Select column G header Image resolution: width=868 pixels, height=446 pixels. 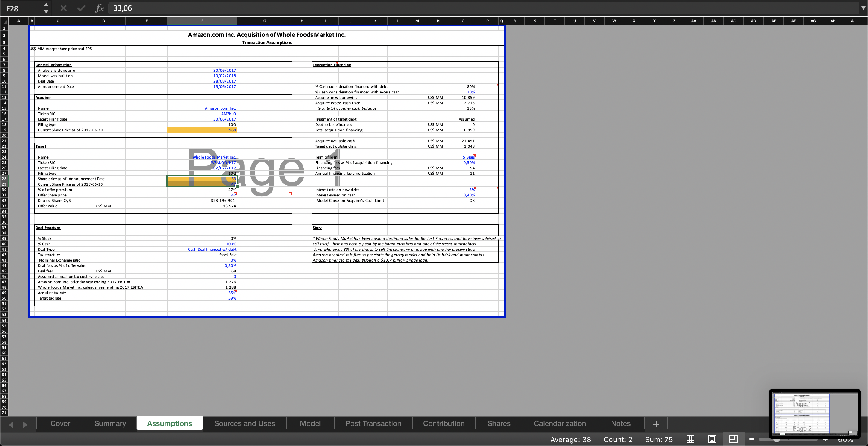[x=265, y=21]
